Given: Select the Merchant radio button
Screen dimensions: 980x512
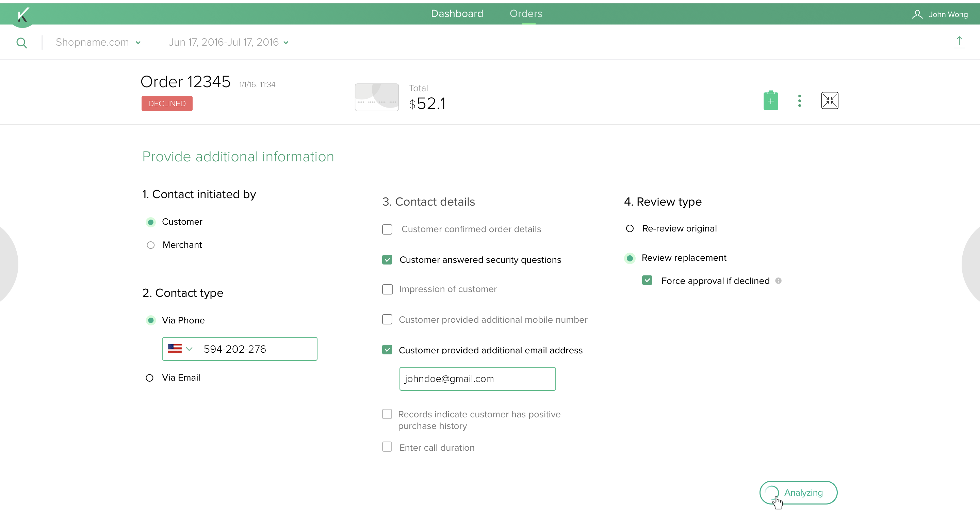Looking at the screenshot, I should pos(151,245).
